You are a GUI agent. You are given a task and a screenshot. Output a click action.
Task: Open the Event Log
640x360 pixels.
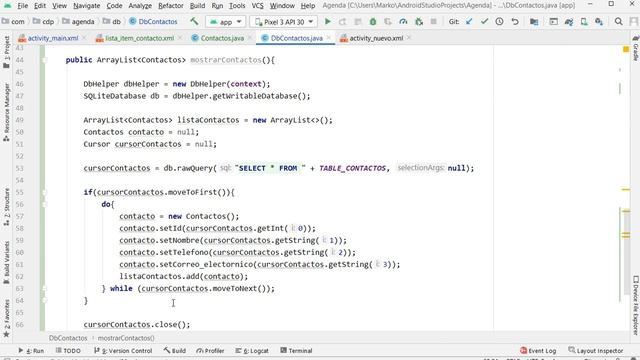pyautogui.click(x=538, y=351)
